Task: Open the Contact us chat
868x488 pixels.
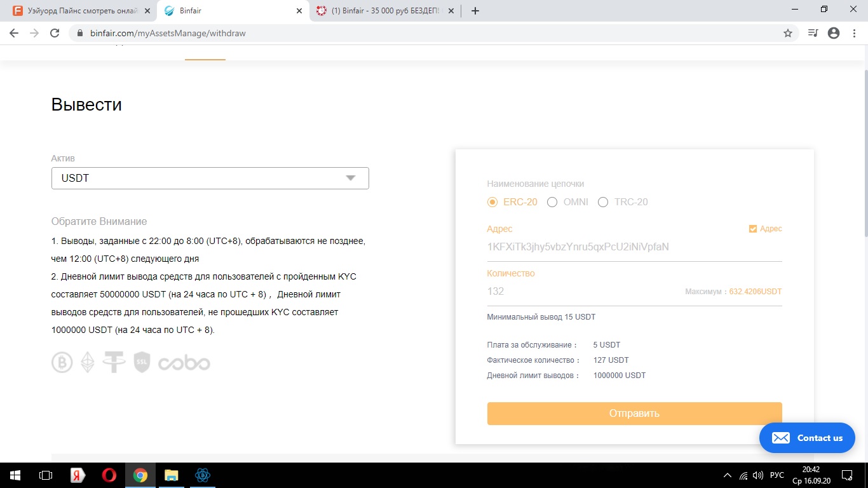Action: coord(807,438)
